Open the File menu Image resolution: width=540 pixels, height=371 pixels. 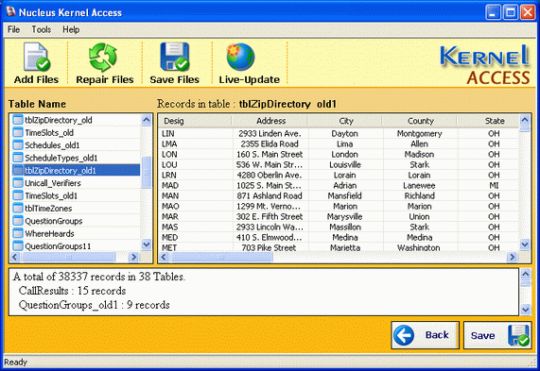(x=14, y=30)
